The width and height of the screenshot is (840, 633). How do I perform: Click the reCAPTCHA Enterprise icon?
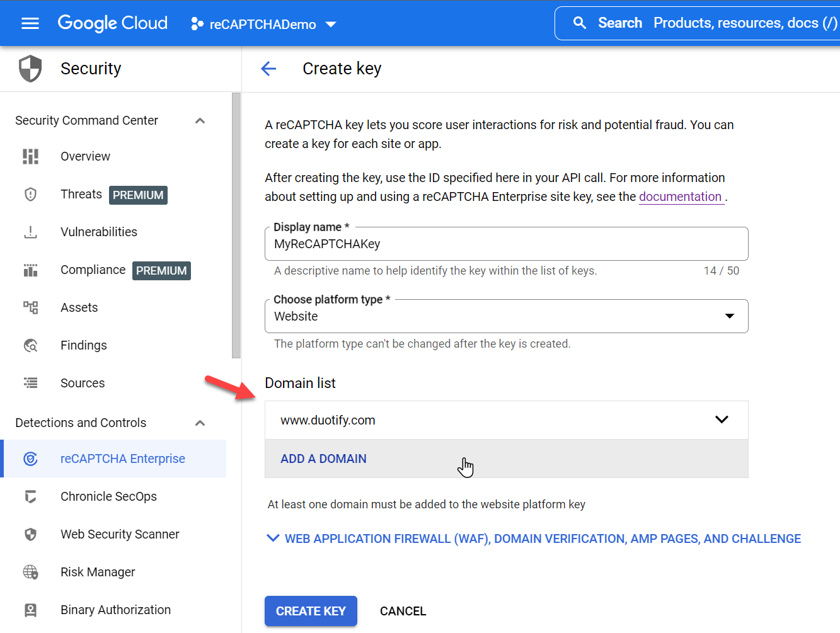30,459
